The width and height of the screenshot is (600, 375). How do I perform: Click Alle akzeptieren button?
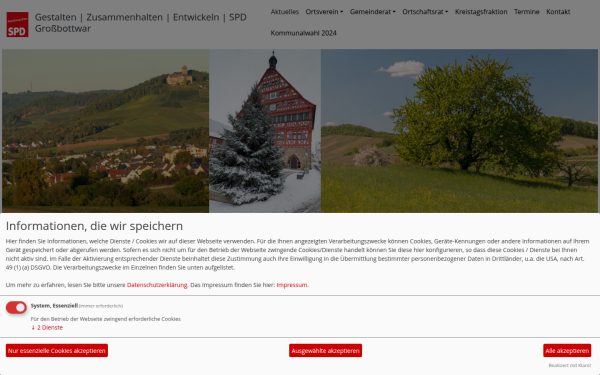(x=567, y=351)
